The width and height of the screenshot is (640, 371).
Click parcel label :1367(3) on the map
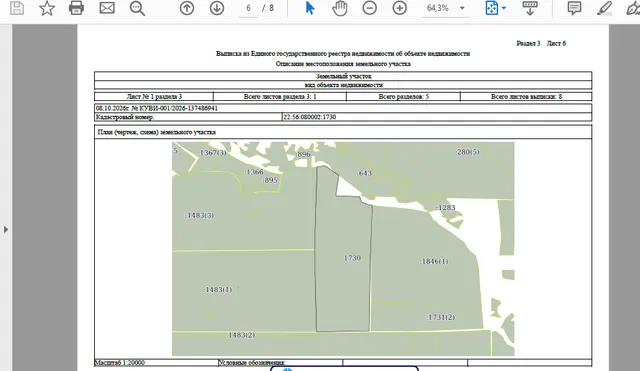coord(212,153)
